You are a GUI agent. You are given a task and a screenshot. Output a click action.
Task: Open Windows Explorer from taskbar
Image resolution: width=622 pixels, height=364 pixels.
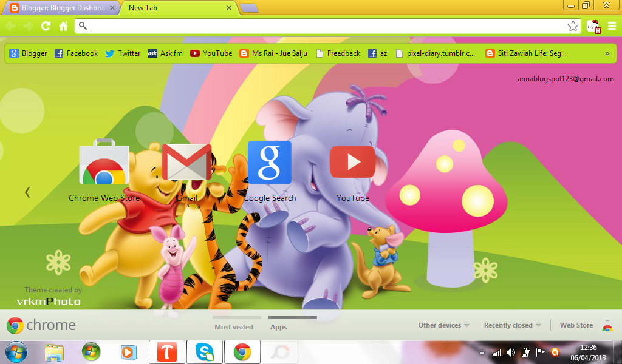54,352
